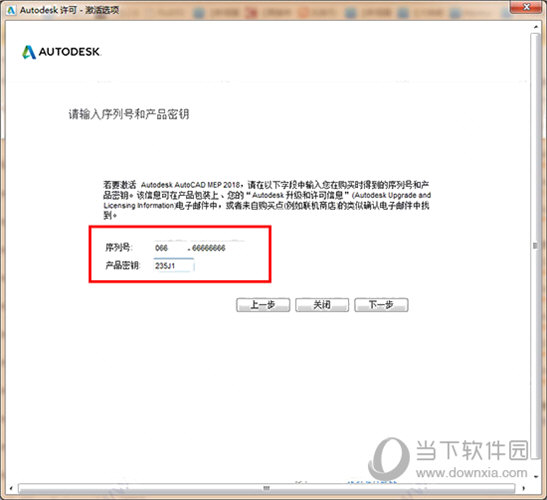Click the horizontal scrollbar left arrow
The image size is (547, 500).
click(11, 488)
